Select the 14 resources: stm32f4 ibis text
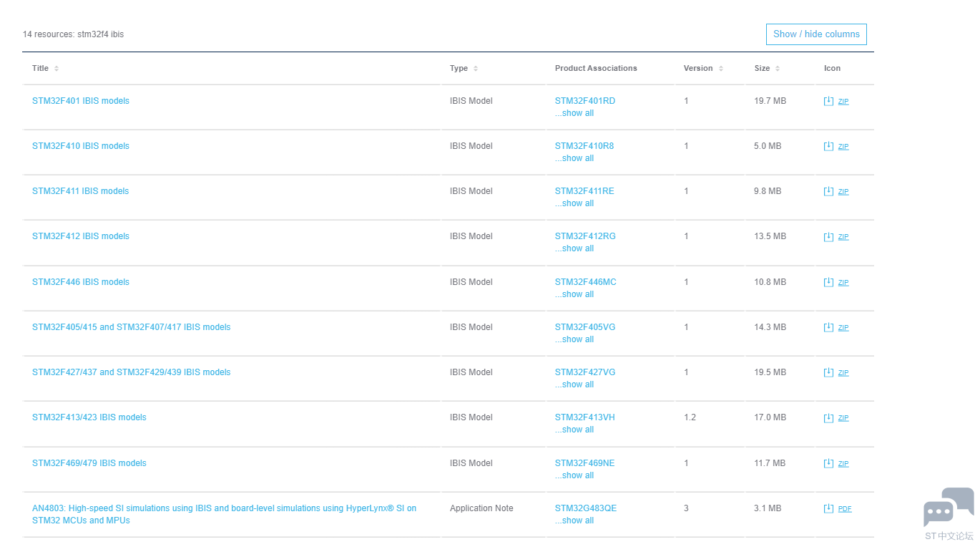980x547 pixels. pos(73,34)
